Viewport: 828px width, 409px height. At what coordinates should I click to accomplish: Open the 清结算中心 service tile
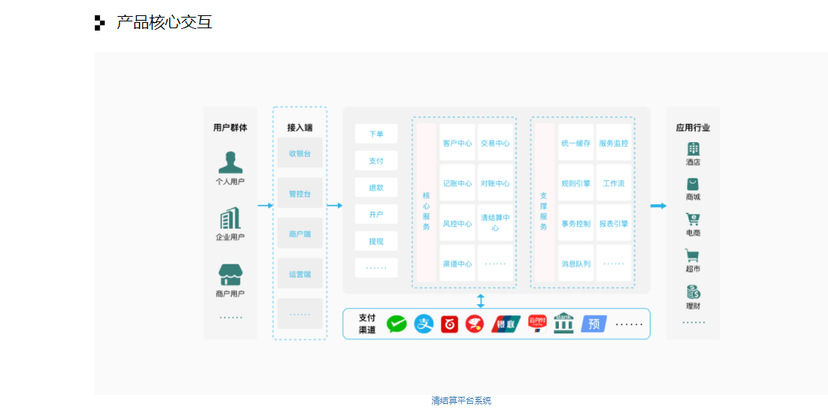click(x=495, y=223)
